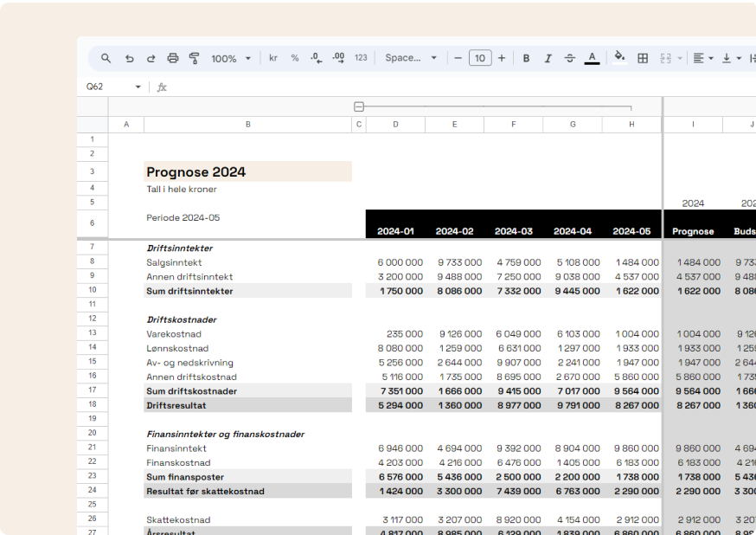756x535 pixels.
Task: Open the Name Box dropdown arrow
Action: tap(138, 87)
